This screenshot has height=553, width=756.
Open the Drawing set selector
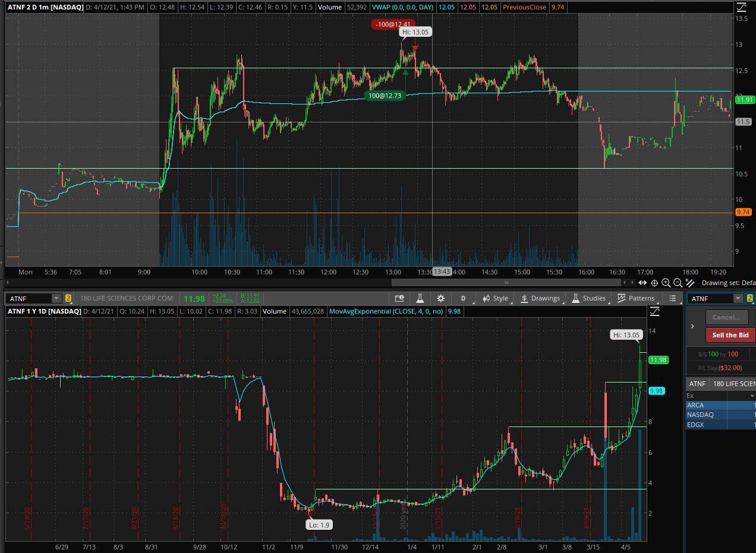729,283
